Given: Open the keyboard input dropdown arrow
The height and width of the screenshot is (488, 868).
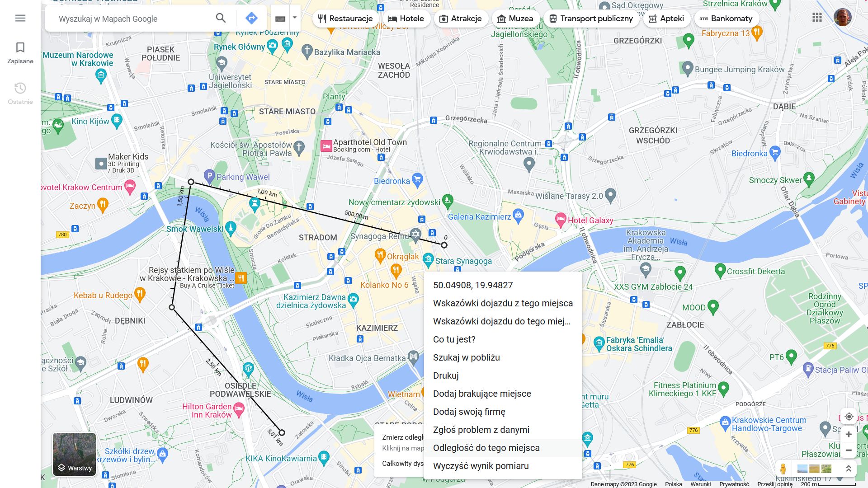Looking at the screenshot, I should (x=294, y=18).
